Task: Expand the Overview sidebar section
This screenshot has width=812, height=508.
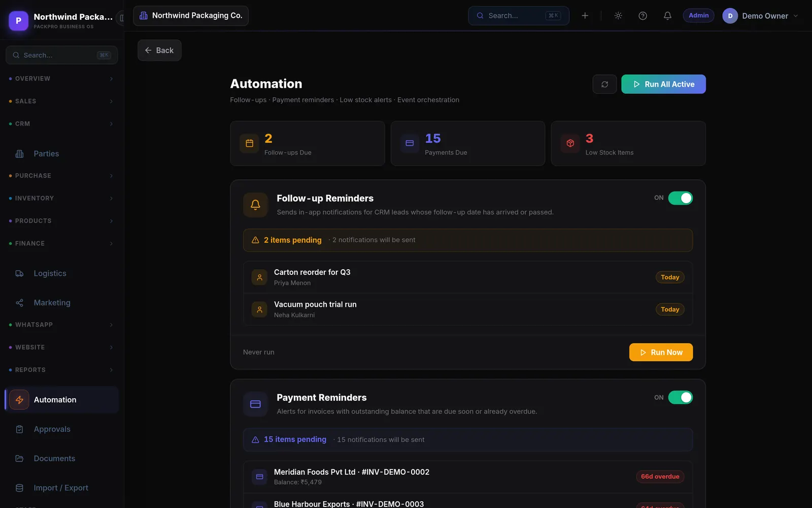Action: point(61,79)
